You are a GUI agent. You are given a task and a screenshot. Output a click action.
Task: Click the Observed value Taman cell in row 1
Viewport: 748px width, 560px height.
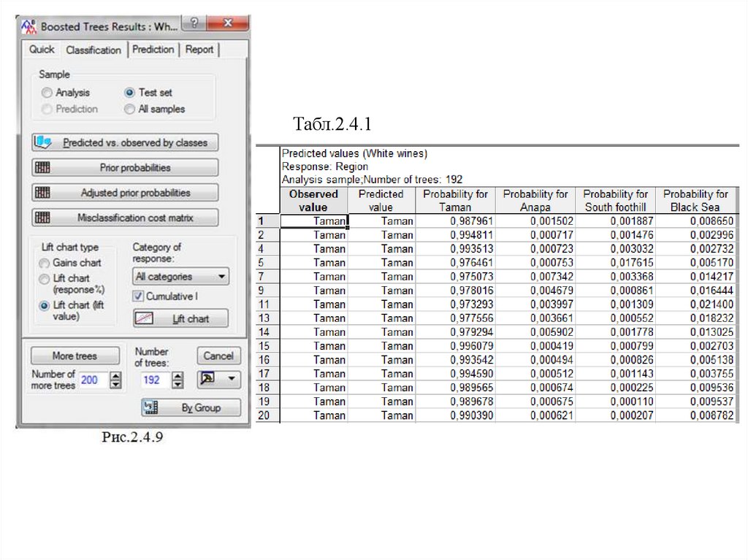[x=314, y=220]
